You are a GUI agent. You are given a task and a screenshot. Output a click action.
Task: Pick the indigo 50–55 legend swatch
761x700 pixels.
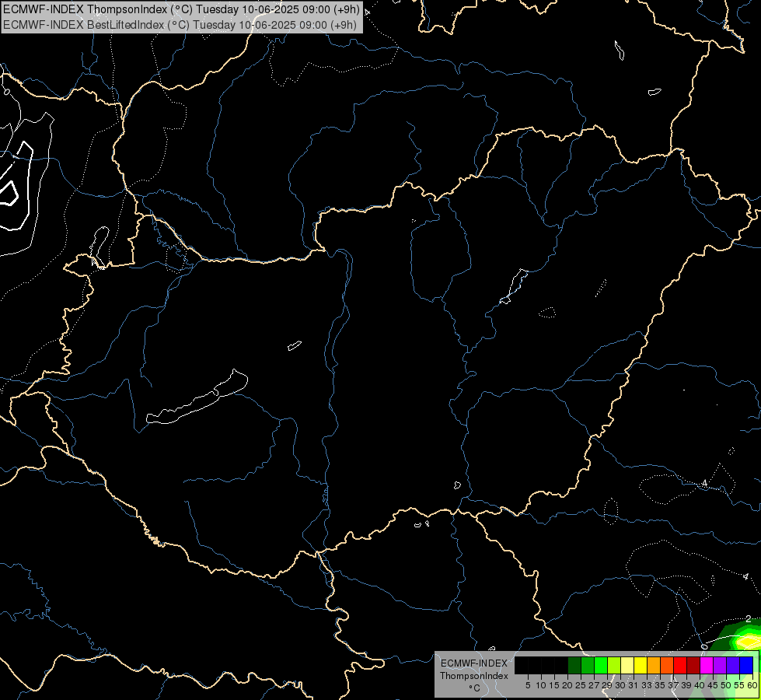point(733,665)
